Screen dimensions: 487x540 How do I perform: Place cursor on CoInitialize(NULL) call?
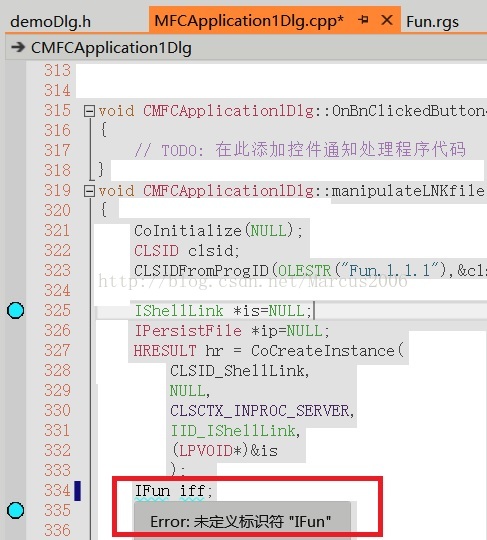click(x=218, y=230)
